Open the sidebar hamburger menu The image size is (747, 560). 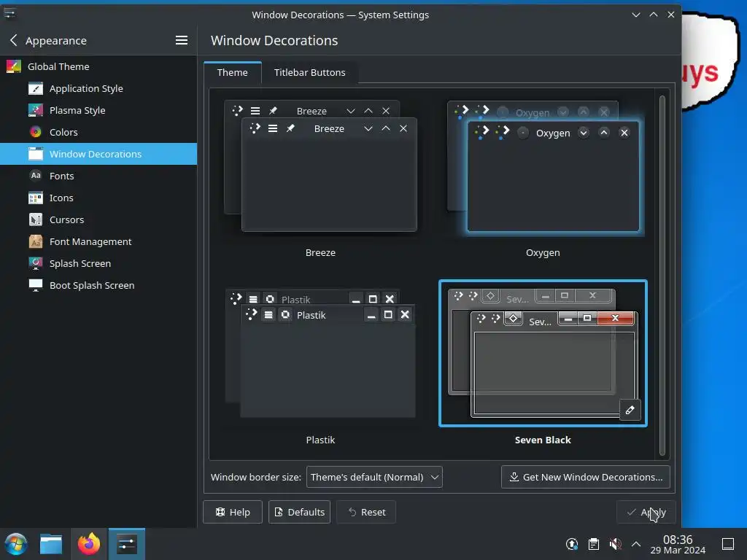181,41
